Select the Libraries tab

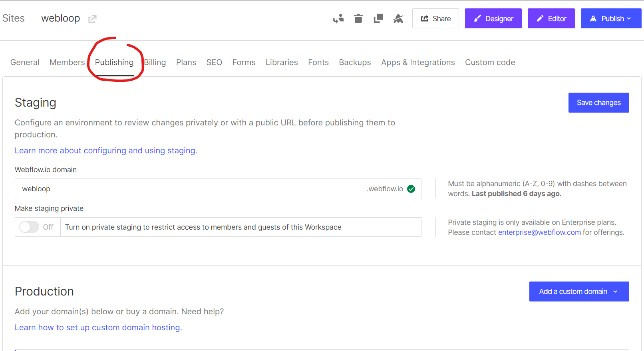coord(282,62)
